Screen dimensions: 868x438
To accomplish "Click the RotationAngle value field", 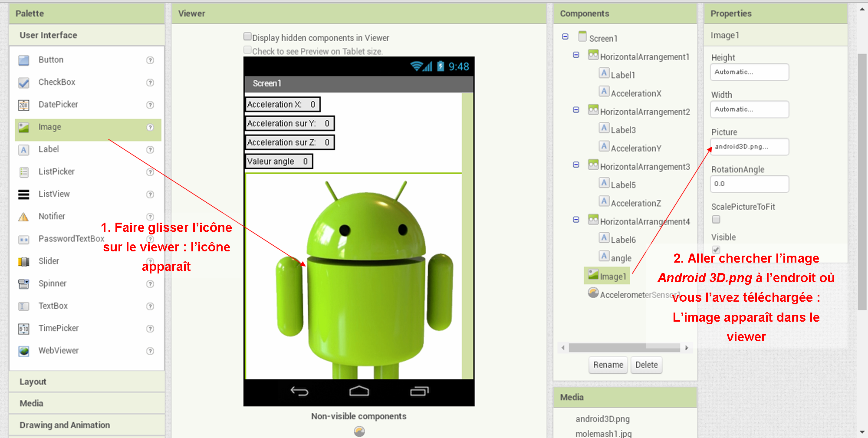I will pyautogui.click(x=750, y=184).
